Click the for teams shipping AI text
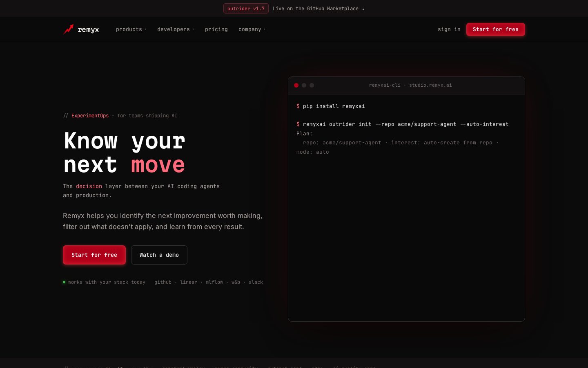Screen dimensions: 588x368 tap(147, 116)
